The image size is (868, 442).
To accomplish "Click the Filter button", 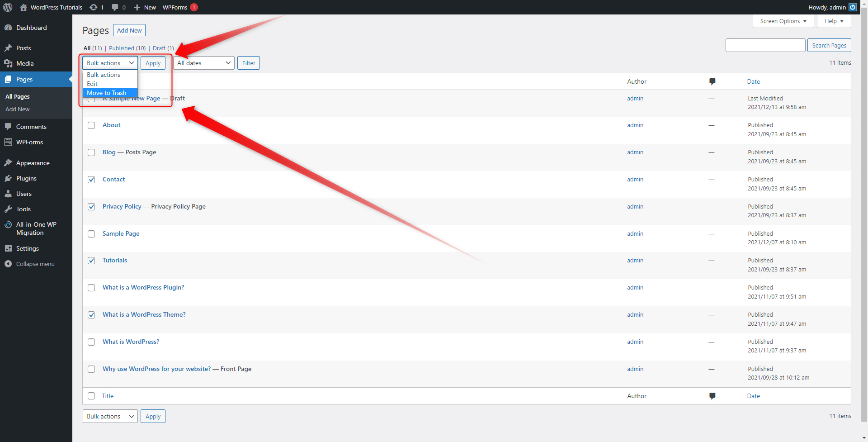I will (249, 63).
